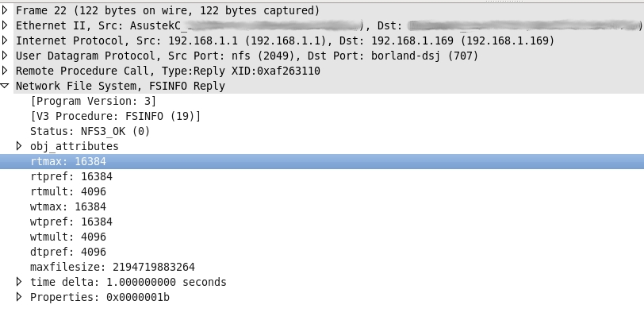Expand the Frame 22 details

(x=5, y=10)
